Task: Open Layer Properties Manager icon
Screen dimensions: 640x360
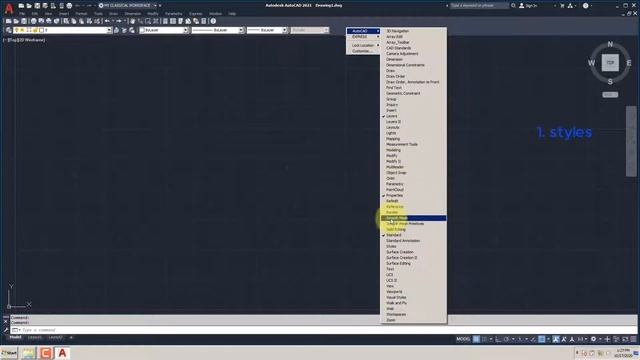Action: point(9,30)
